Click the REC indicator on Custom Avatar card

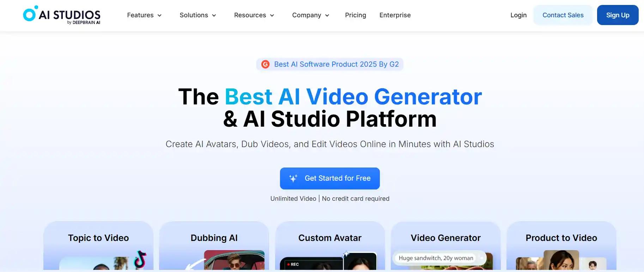point(293,264)
